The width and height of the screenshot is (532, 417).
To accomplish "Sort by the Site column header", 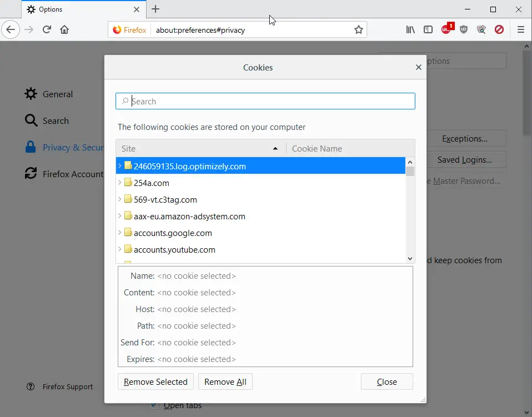I will point(201,148).
